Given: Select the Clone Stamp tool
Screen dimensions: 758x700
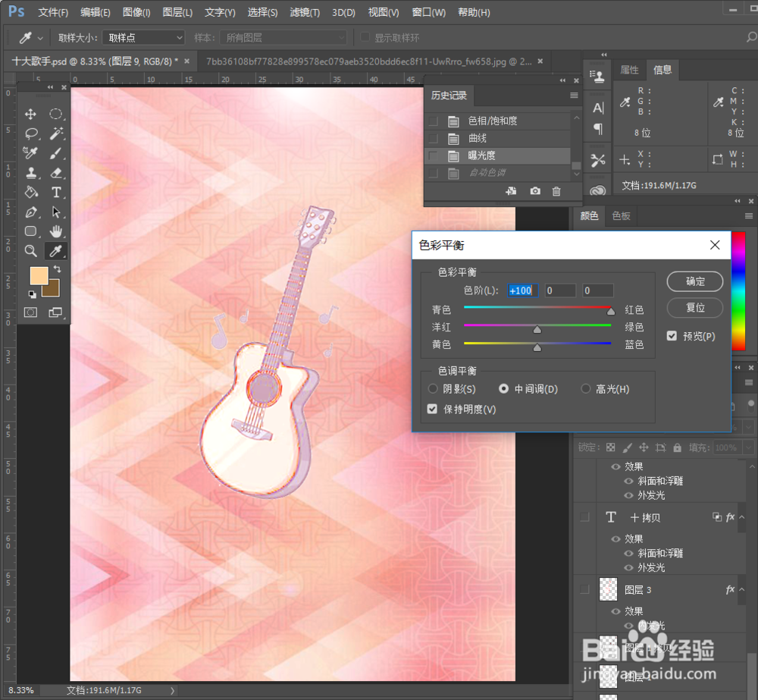Looking at the screenshot, I should pos(31,173).
